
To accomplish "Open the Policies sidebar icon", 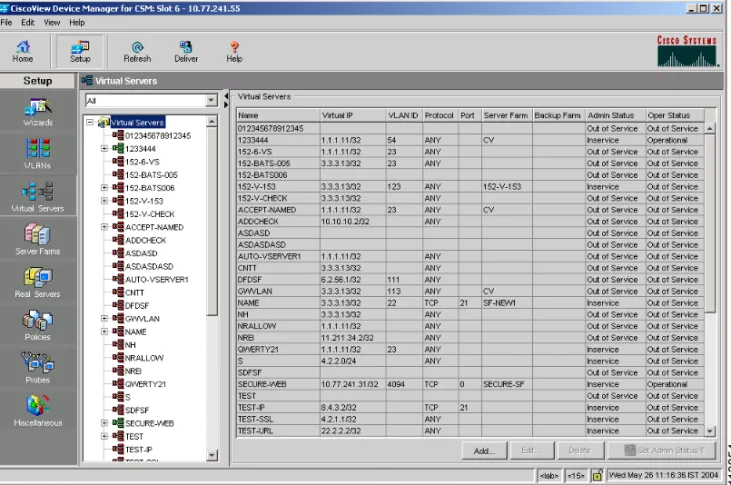I will coord(38,326).
